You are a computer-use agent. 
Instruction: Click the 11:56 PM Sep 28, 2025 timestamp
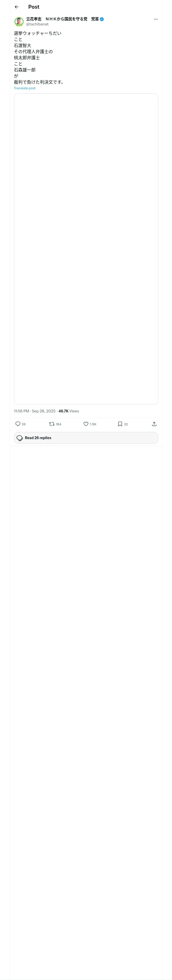point(35,411)
